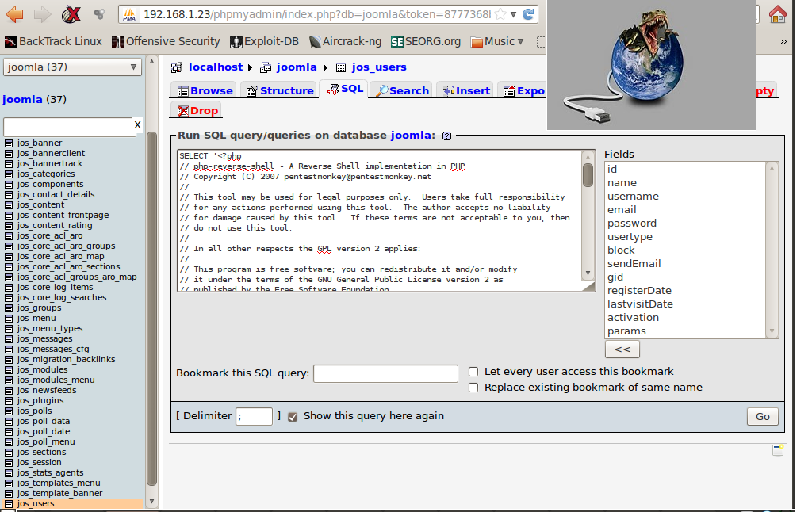Select the email field in Fields list
The width and height of the screenshot is (812, 512).
(x=622, y=210)
